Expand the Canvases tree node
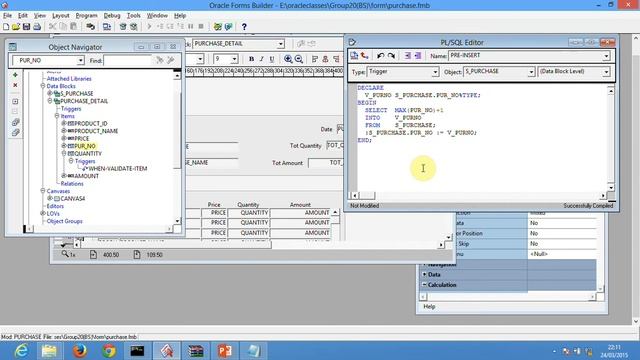Viewport: 640px width, 360px height. [x=42, y=191]
